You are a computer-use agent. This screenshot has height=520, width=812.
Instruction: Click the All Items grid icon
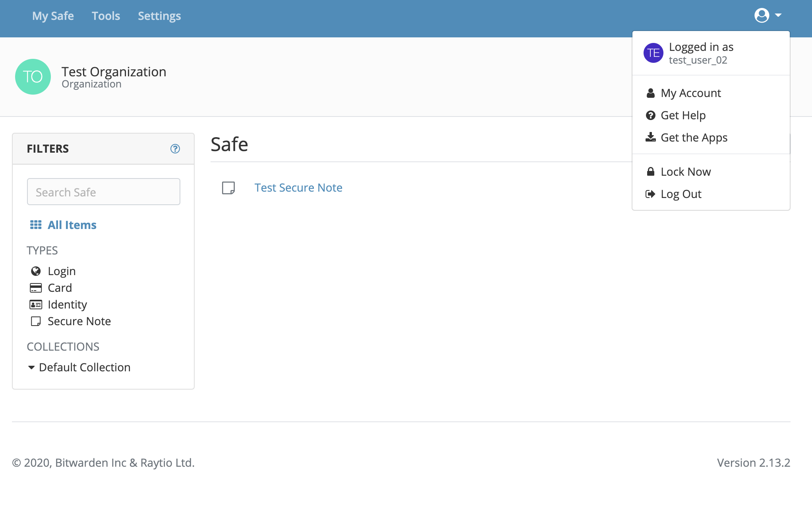[x=36, y=225]
